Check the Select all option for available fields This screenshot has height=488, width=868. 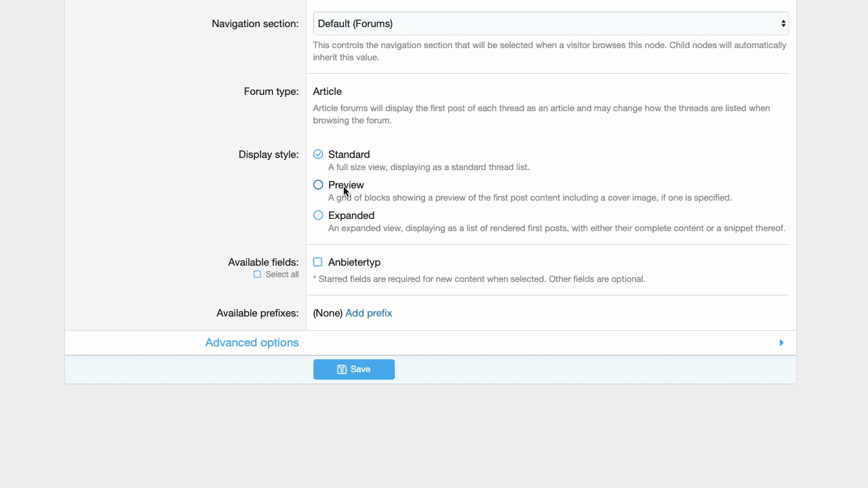[257, 274]
